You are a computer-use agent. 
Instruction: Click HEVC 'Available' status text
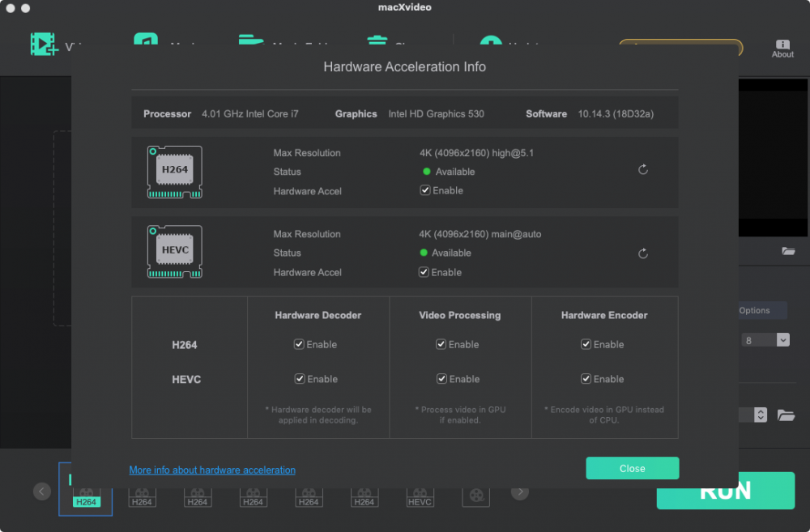(x=451, y=253)
